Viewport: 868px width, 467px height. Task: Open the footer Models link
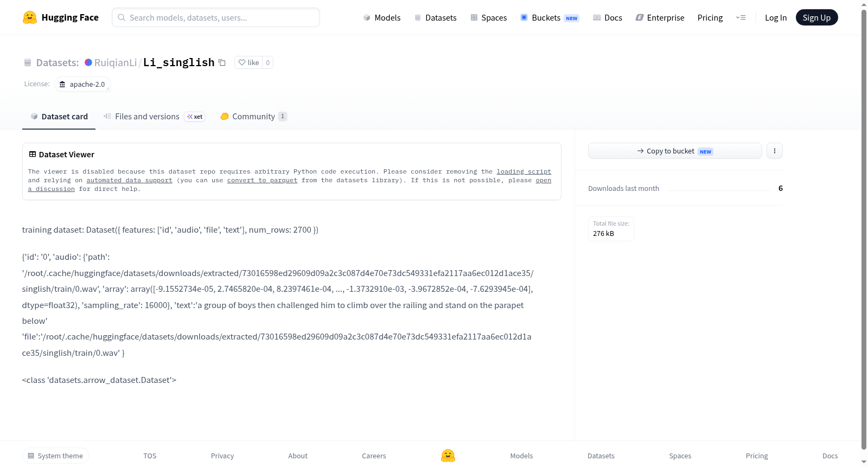click(521, 456)
